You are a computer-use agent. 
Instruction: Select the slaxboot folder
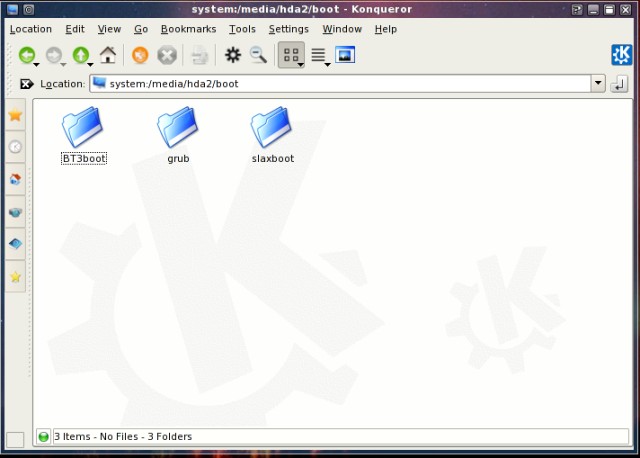[272, 135]
